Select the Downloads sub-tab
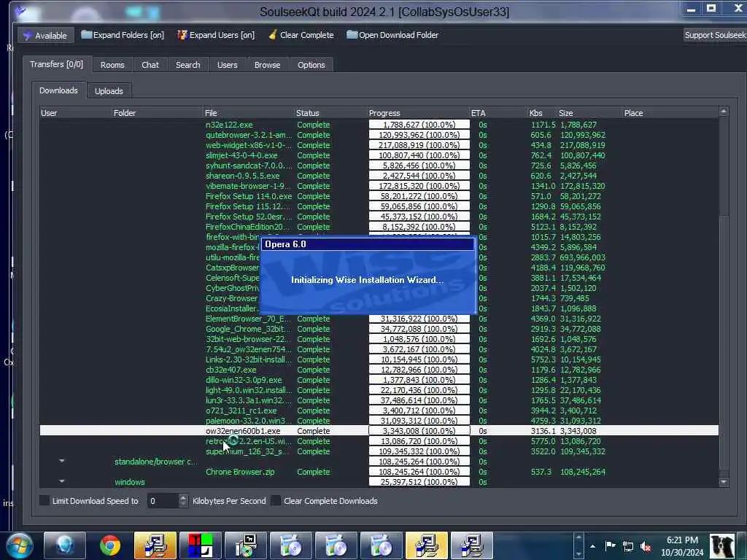The image size is (747, 560). point(58,90)
